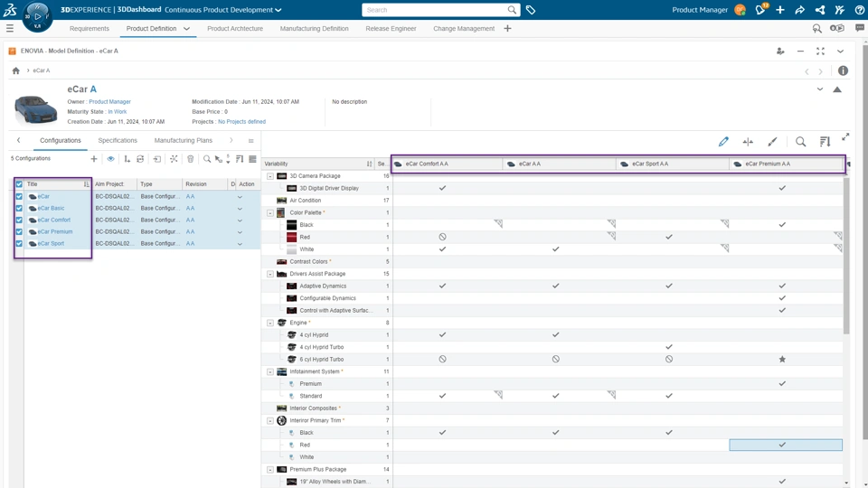Collapse the Engine node
Image resolution: width=868 pixels, height=488 pixels.
270,323
